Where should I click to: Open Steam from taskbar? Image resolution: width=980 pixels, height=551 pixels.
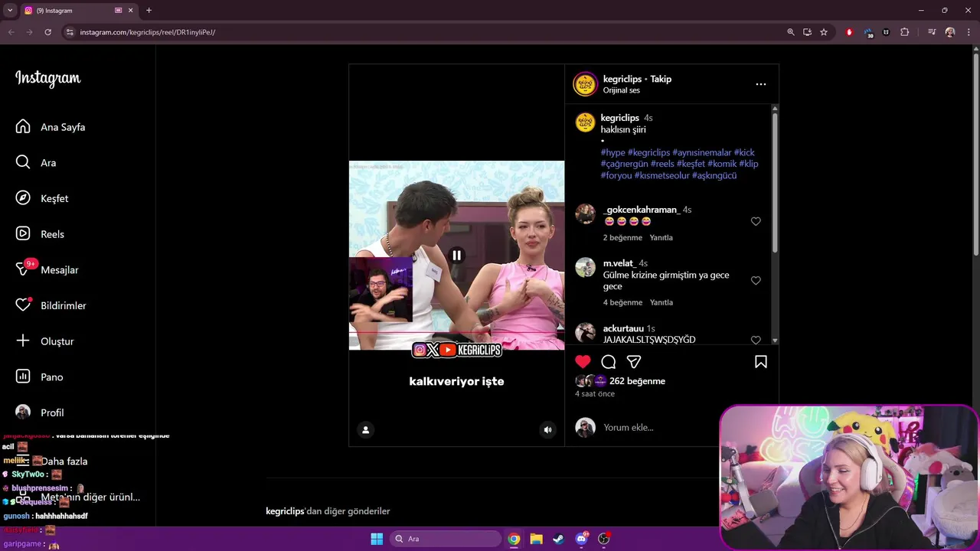pyautogui.click(x=558, y=539)
